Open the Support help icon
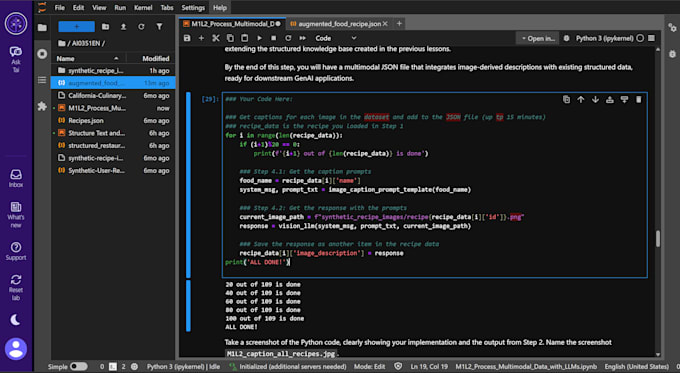 pyautogui.click(x=16, y=252)
